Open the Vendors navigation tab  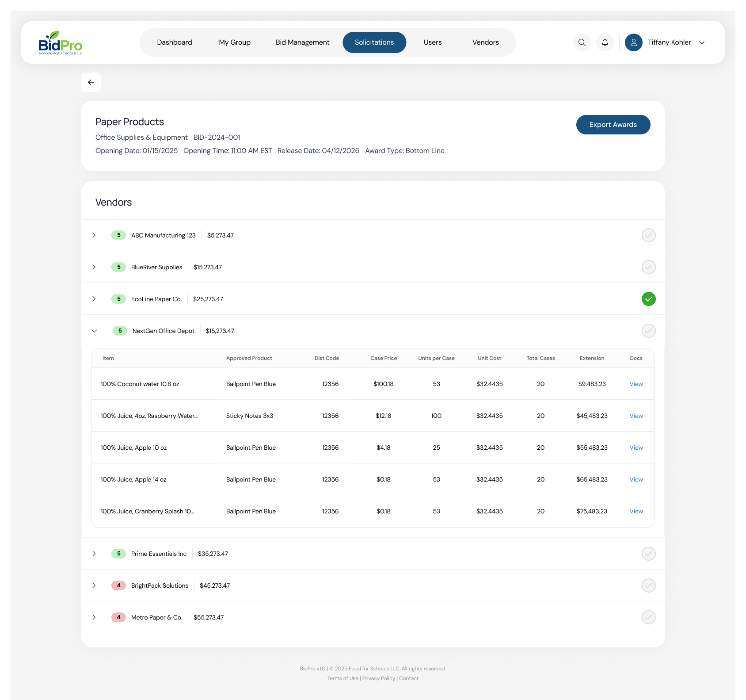[x=485, y=42]
